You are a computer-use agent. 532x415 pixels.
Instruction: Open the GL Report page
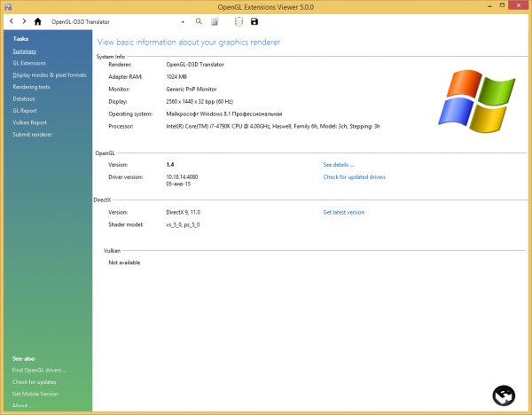[x=25, y=111]
